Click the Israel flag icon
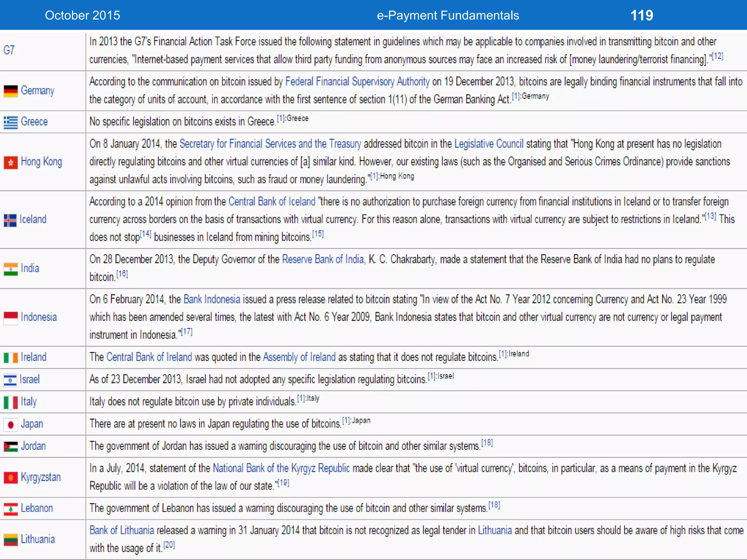 pos(10,380)
